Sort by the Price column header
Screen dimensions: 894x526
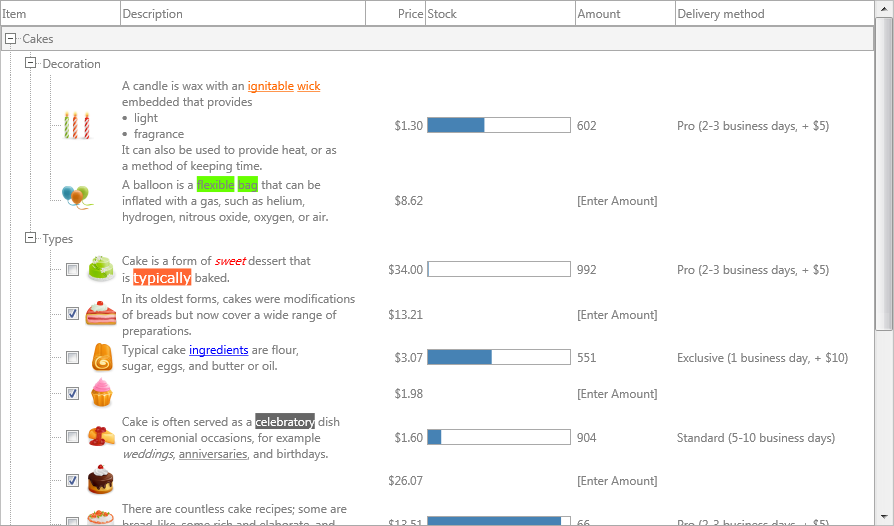coord(396,14)
